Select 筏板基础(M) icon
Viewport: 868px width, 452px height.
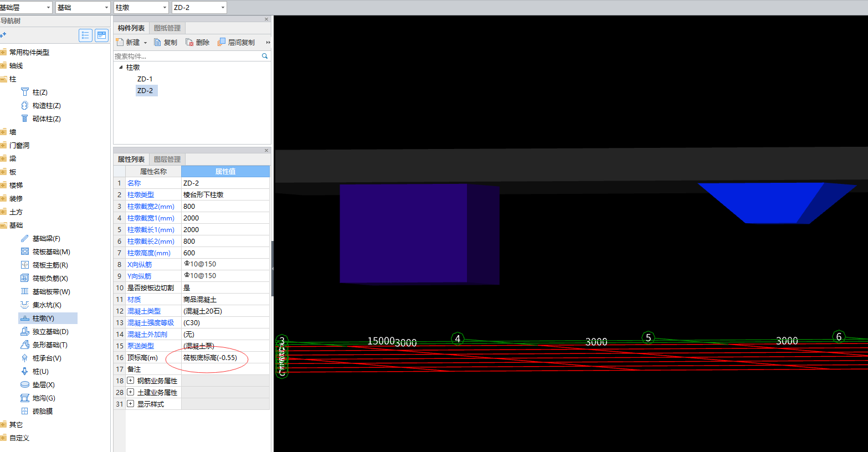pos(24,251)
